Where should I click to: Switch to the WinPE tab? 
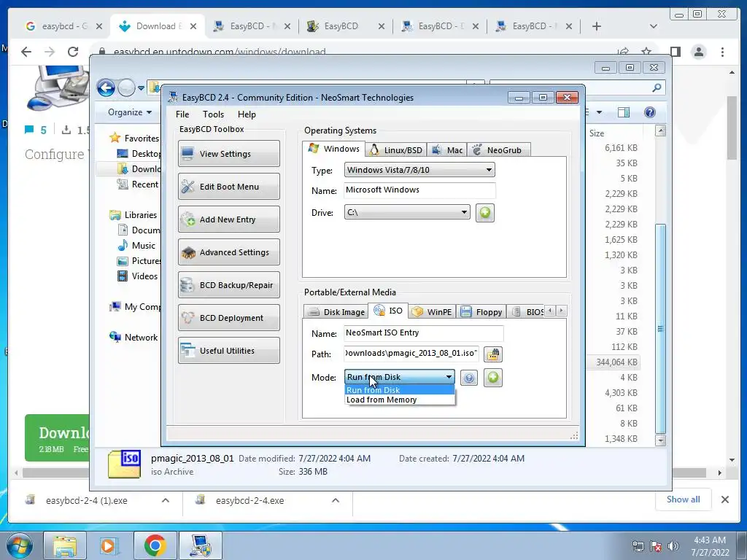432,312
